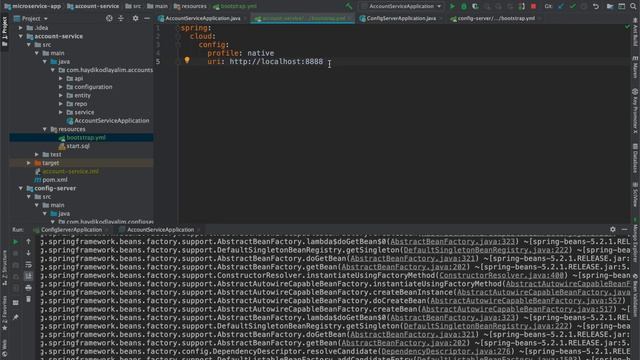Expand the api package
Image resolution: width=640 pixels, height=360 pixels.
[61, 78]
